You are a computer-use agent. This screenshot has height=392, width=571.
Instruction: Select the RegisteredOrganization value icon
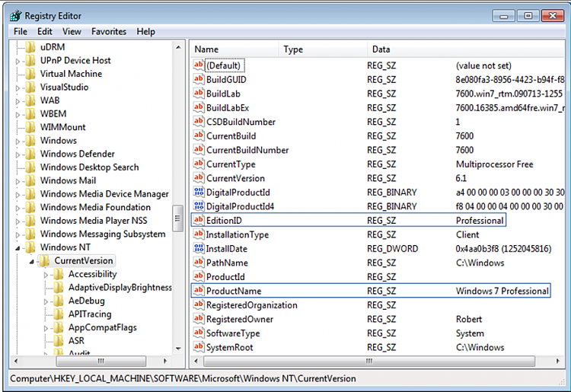[199, 304]
